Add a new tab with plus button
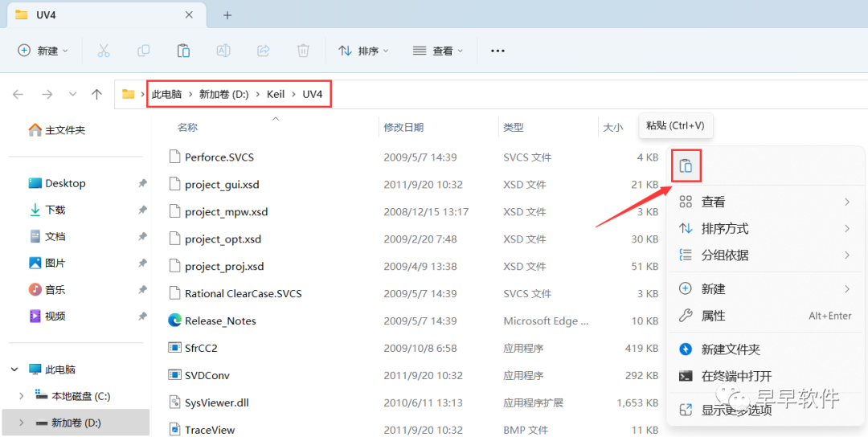The height and width of the screenshot is (437, 868). [x=227, y=15]
